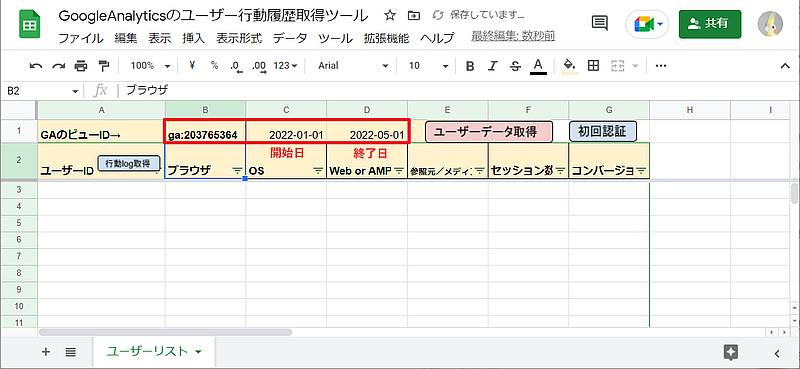
Task: Collapse the menus with the chevron
Action: pyautogui.click(x=785, y=66)
